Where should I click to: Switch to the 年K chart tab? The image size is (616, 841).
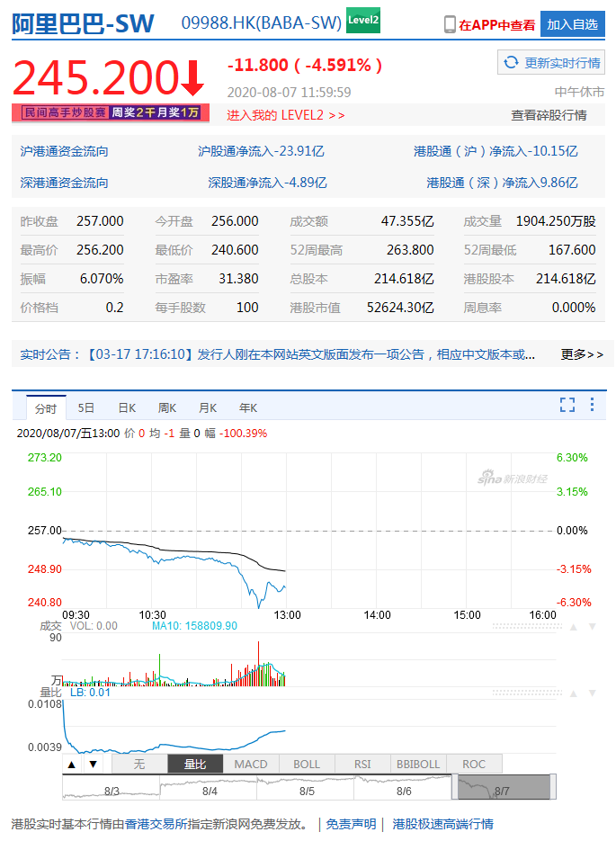pos(248,408)
